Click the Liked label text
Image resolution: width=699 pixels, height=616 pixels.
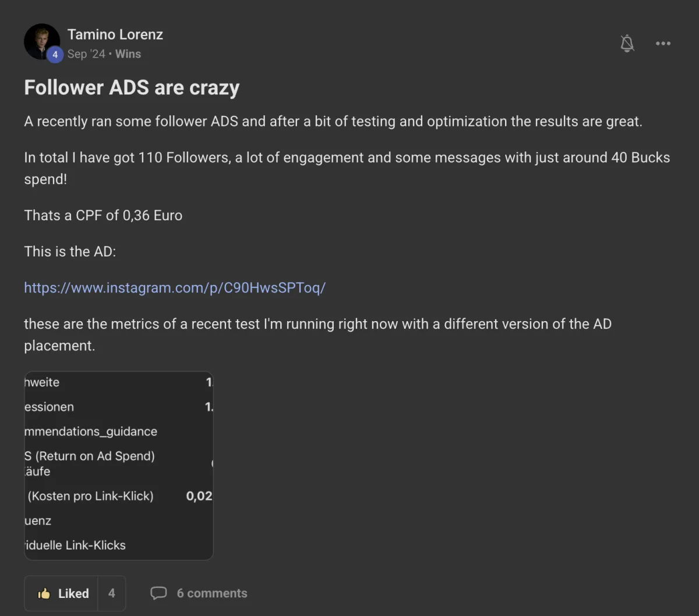(x=73, y=593)
